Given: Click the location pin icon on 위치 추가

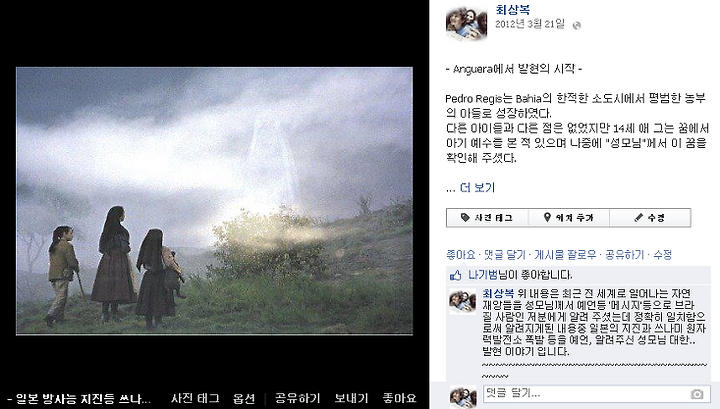Looking at the screenshot, I should click(547, 218).
